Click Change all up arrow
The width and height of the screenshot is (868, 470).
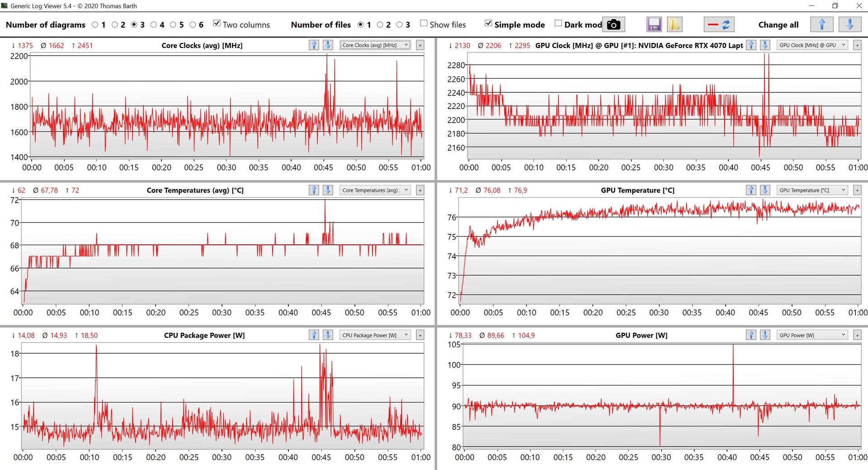(821, 25)
